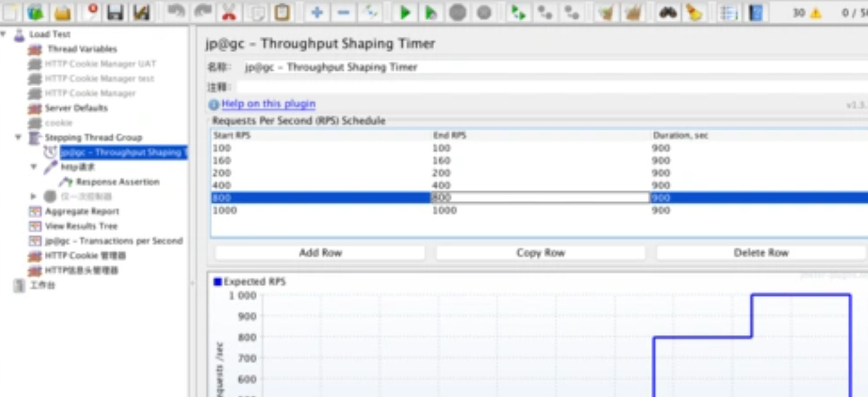Click the End RPS column header
This screenshot has height=397, width=868.
(541, 135)
